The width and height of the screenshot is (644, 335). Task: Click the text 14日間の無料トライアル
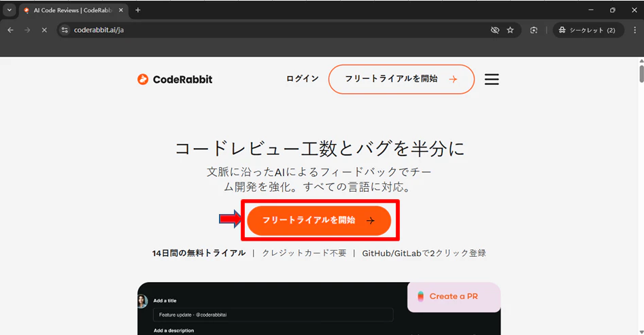[x=199, y=253]
